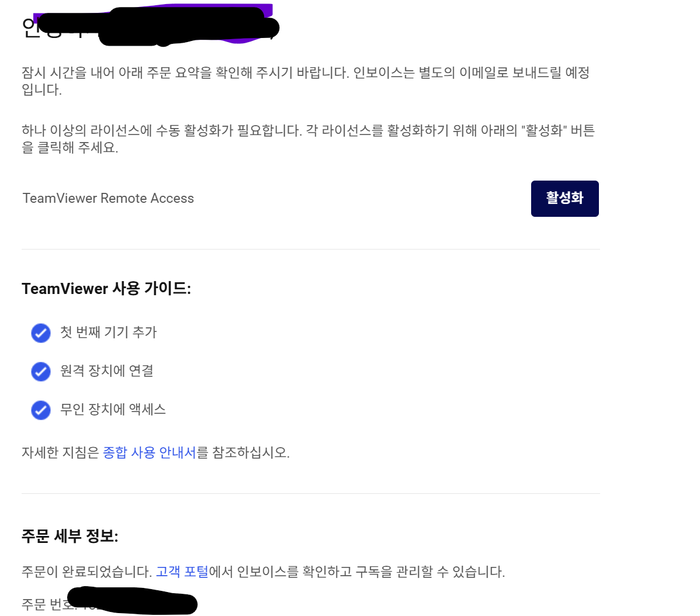
Task: Click checkmark icon beside 첫 번째 기기 추가
Action: tap(41, 333)
